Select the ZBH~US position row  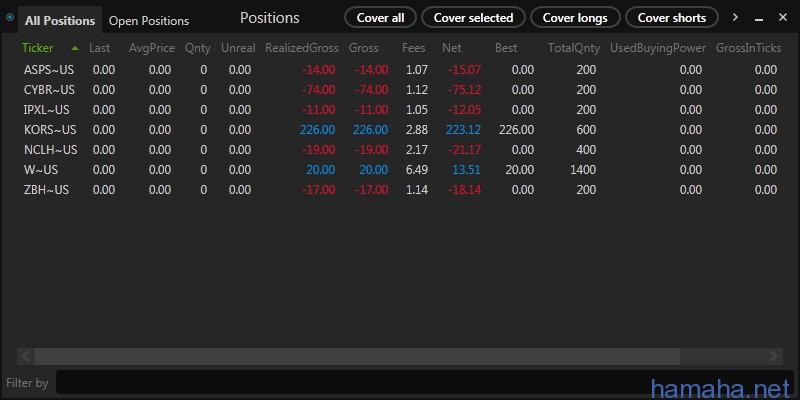tap(46, 189)
